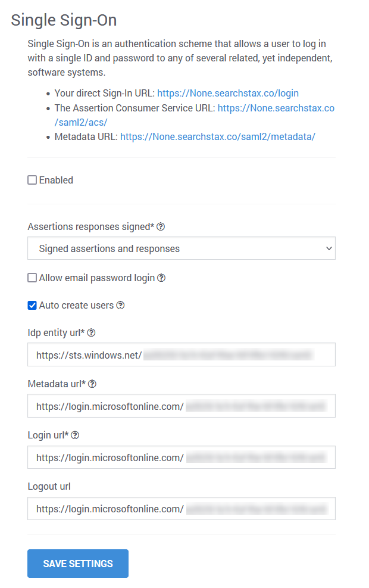Click the Save Settings button

[x=78, y=564]
